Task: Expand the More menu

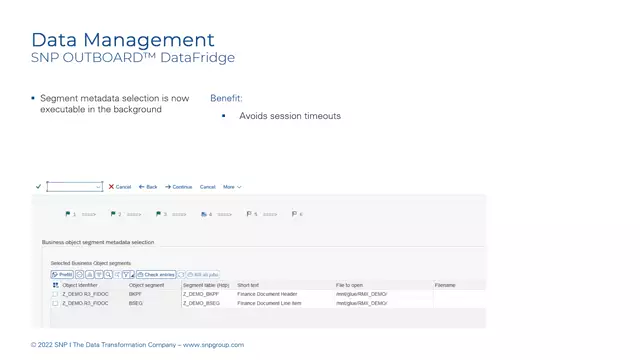Action: pos(232,187)
